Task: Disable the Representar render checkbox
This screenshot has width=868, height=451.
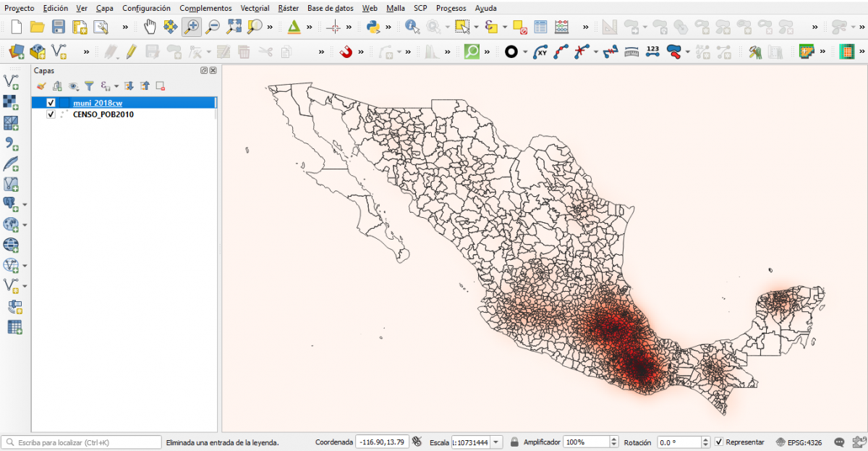Action: [720, 442]
